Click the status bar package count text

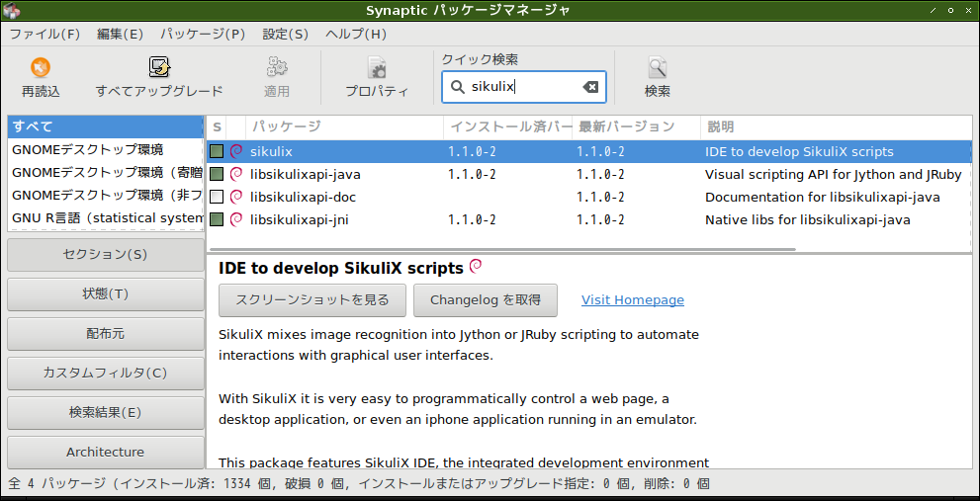click(359, 483)
